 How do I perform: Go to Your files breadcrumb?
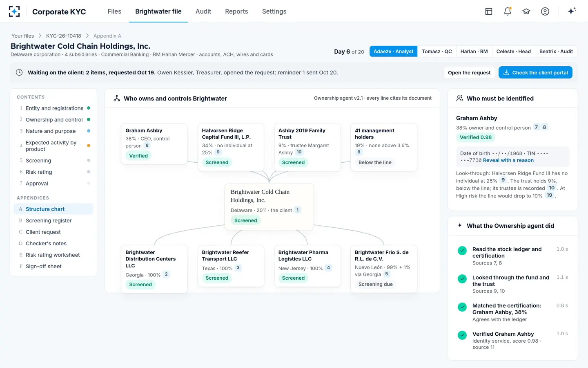(x=22, y=36)
